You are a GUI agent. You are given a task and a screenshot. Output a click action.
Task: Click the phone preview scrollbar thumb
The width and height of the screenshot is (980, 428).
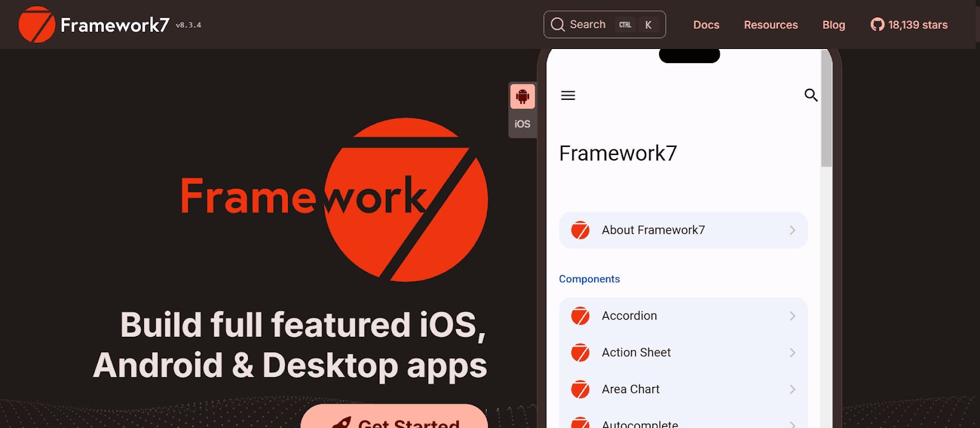point(826,108)
